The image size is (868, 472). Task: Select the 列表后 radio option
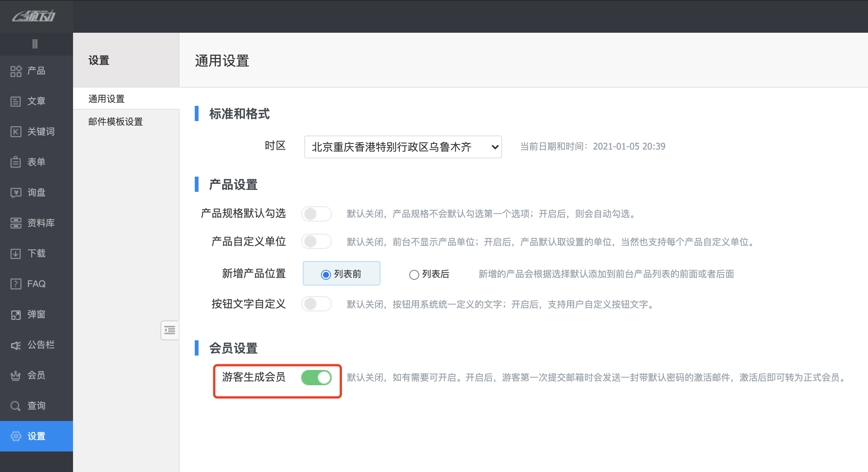(414, 274)
